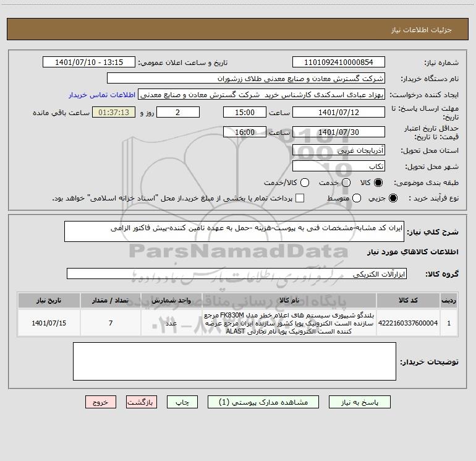Click the response deadline time 15:00
Screen dimensions: 476x461
click(245, 112)
